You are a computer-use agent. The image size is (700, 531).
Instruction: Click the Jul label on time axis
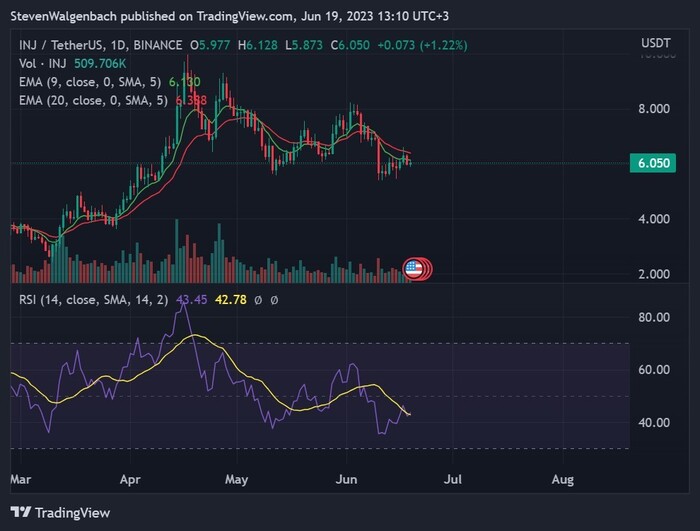click(x=453, y=480)
